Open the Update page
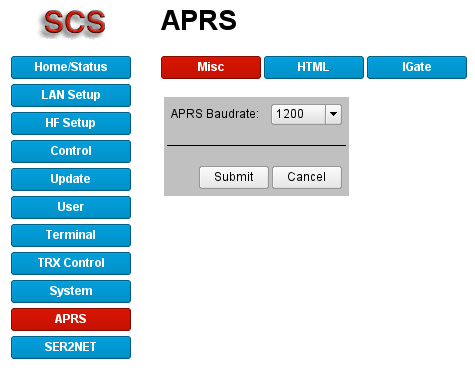Viewport: 475px width, 370px height. [x=71, y=179]
